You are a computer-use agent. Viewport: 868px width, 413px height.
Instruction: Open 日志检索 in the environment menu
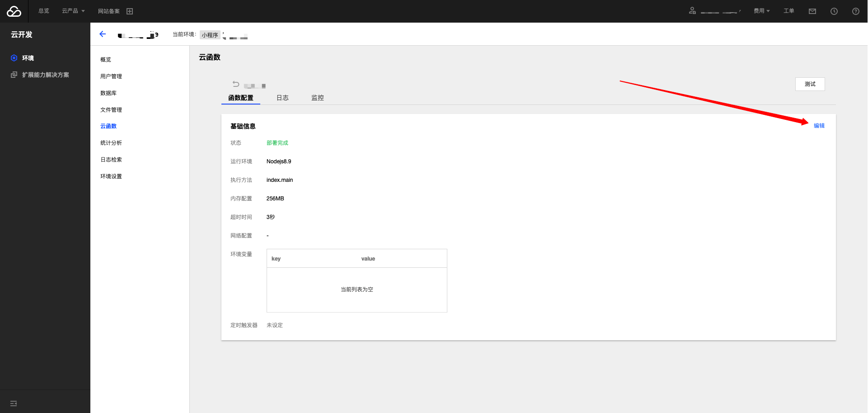click(x=111, y=160)
